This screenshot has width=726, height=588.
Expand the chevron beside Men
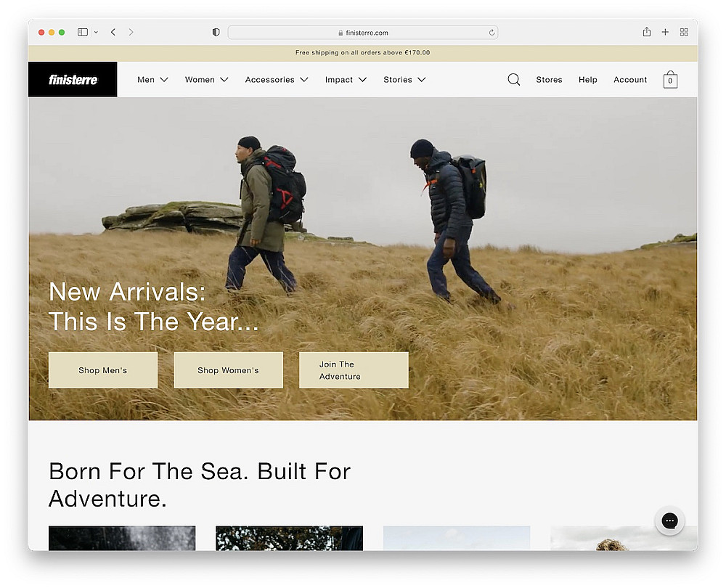point(164,80)
